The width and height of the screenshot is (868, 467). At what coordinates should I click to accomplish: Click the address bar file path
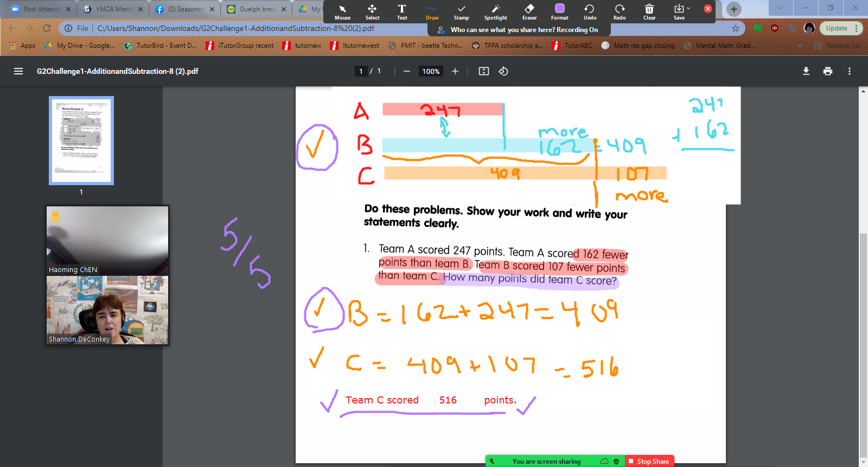point(235,28)
